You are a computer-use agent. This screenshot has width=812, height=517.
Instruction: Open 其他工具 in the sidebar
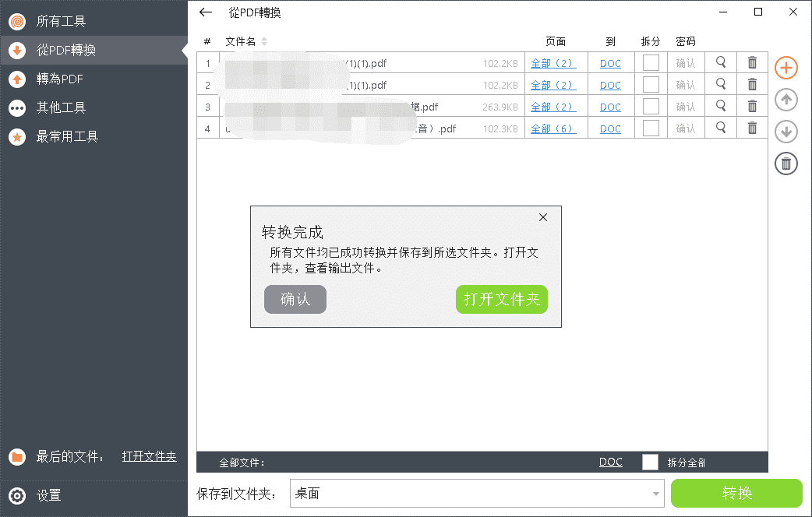point(94,107)
